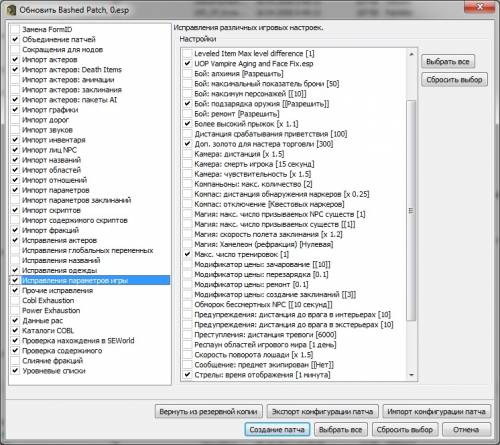Toggle the Замена FormID checkbox

(15, 29)
